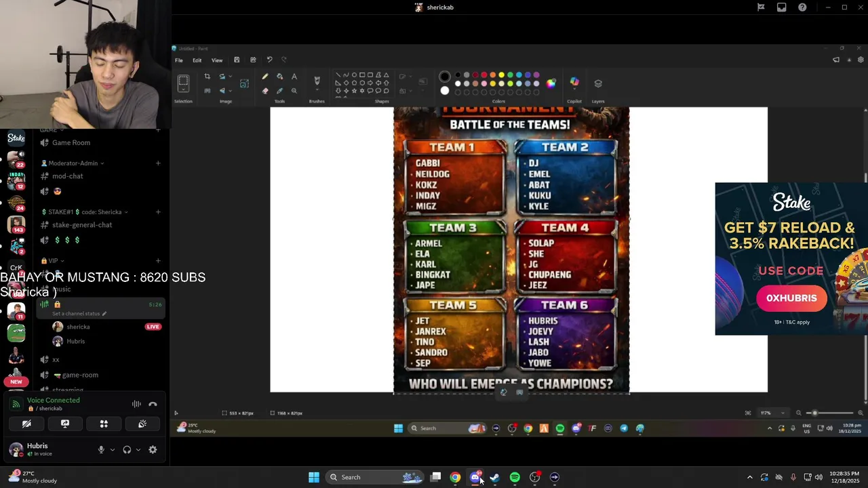Open the Edit menu in Paint

click(197, 60)
